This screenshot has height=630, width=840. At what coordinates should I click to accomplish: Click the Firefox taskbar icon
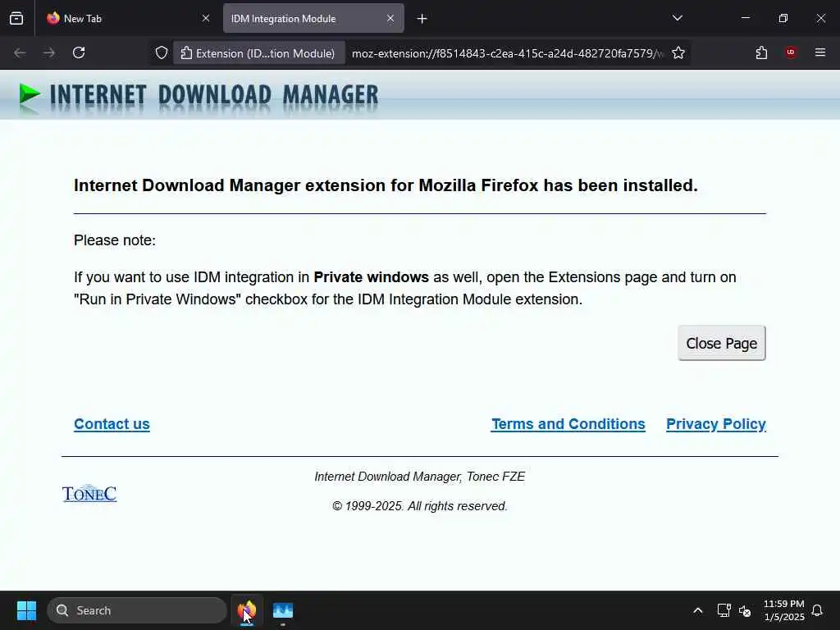pos(247,610)
